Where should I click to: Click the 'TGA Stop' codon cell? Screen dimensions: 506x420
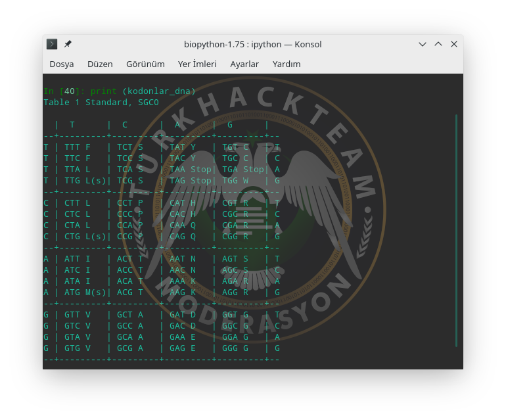click(243, 170)
